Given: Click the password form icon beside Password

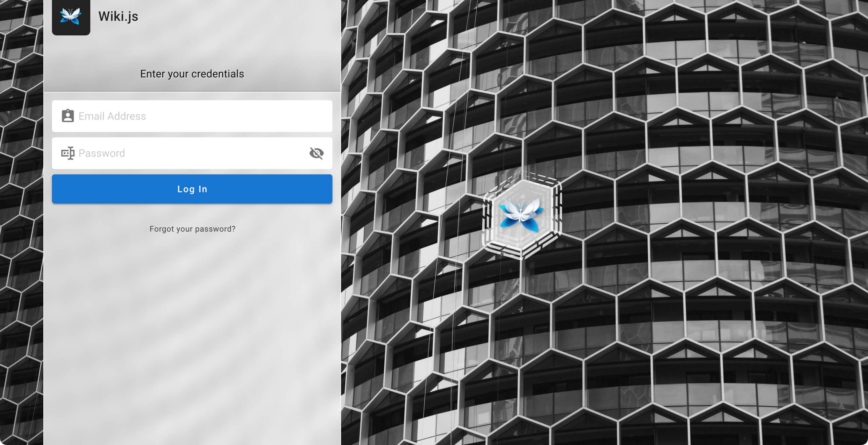Looking at the screenshot, I should click(x=68, y=153).
